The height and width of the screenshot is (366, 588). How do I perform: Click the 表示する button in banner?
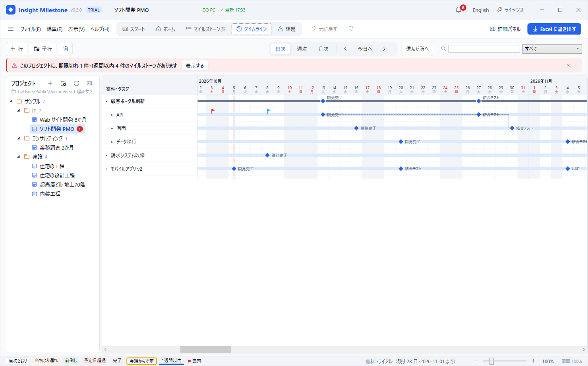pos(195,66)
